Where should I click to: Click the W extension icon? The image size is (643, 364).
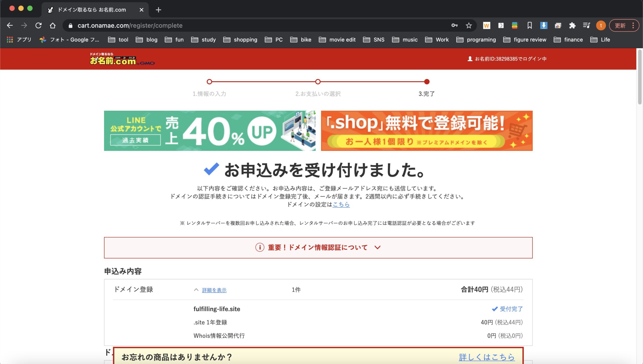[x=487, y=25]
